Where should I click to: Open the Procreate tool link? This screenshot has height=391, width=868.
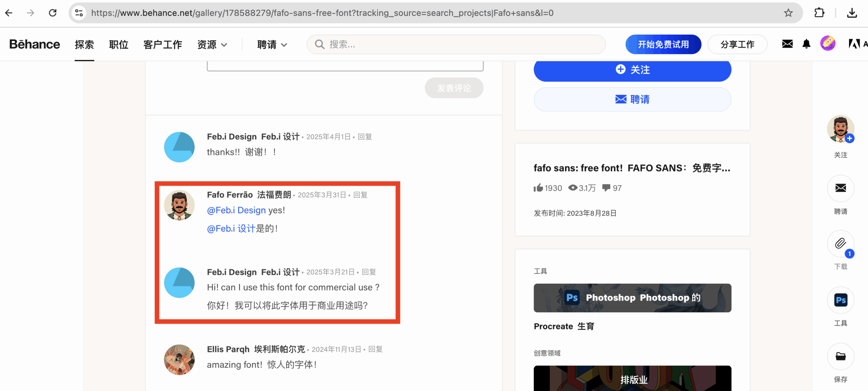tap(564, 326)
